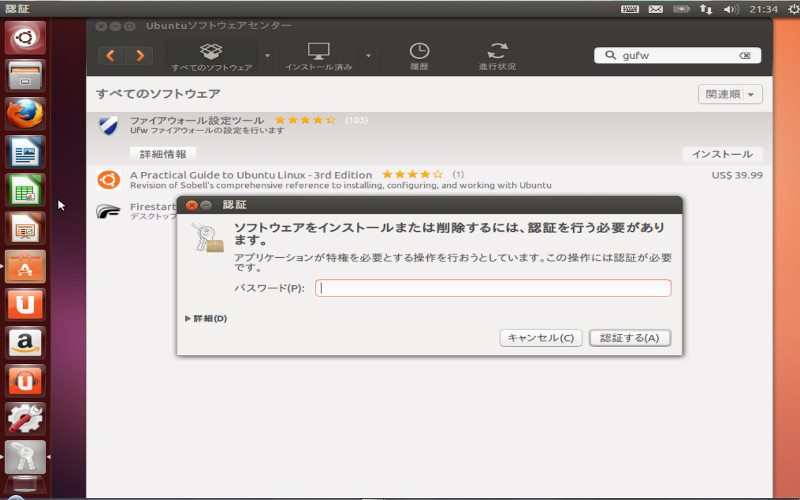Click キャンセル(C) in the auth dialog
Screen dimensions: 800x500
pos(541,338)
